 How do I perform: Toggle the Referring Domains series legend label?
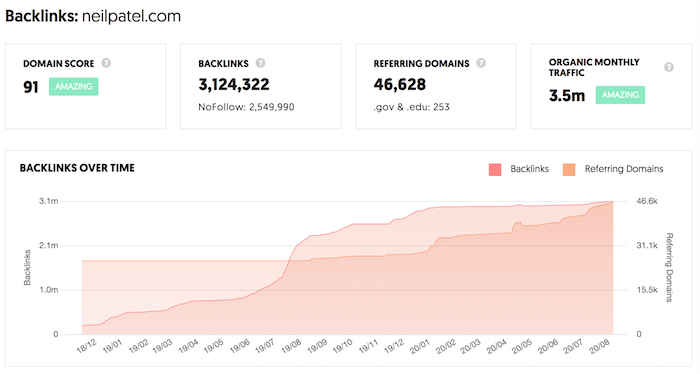(x=624, y=169)
